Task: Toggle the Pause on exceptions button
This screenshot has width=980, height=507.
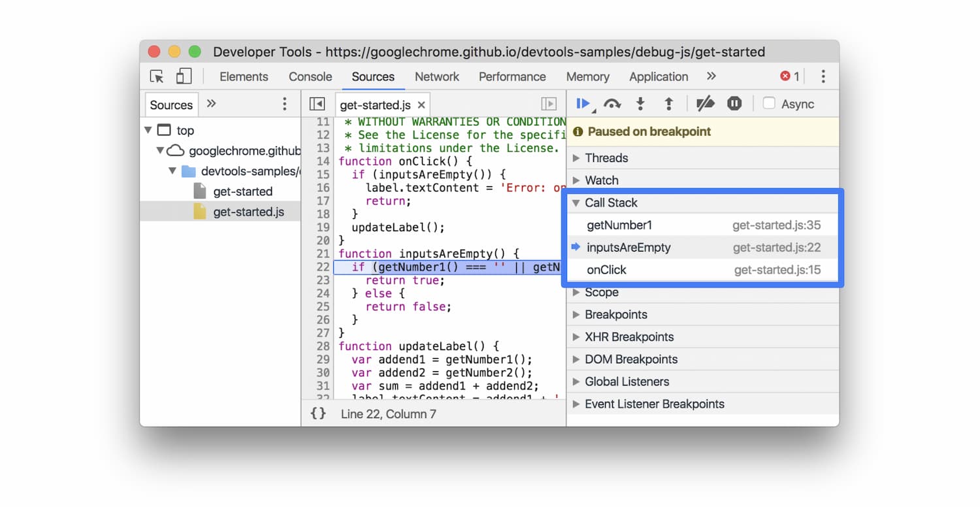Action: (734, 104)
